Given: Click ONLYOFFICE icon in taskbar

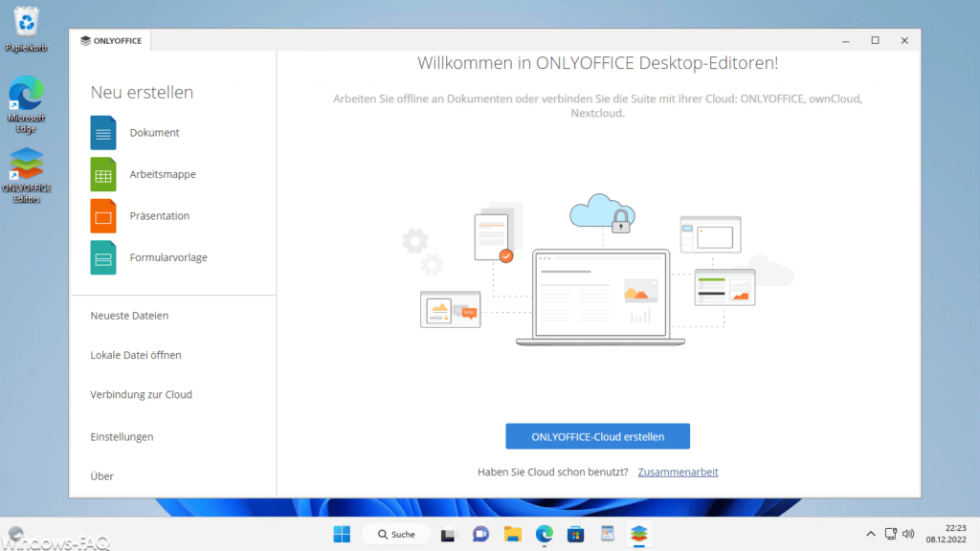Looking at the screenshot, I should pos(638,534).
